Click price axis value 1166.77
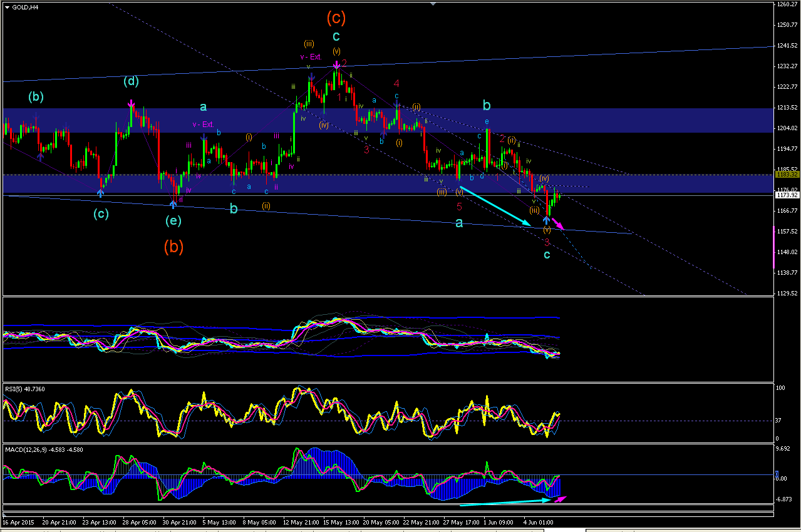Screen dimensions: 801x532 pos(787,211)
